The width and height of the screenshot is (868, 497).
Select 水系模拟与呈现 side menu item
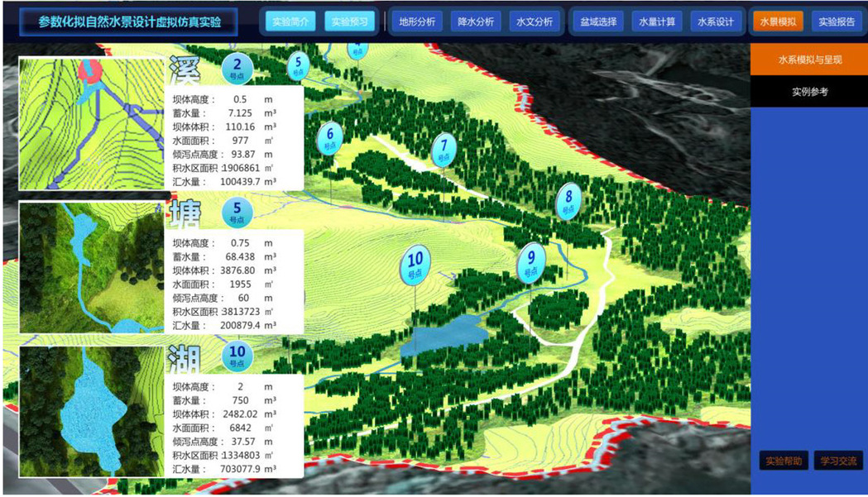[808, 60]
